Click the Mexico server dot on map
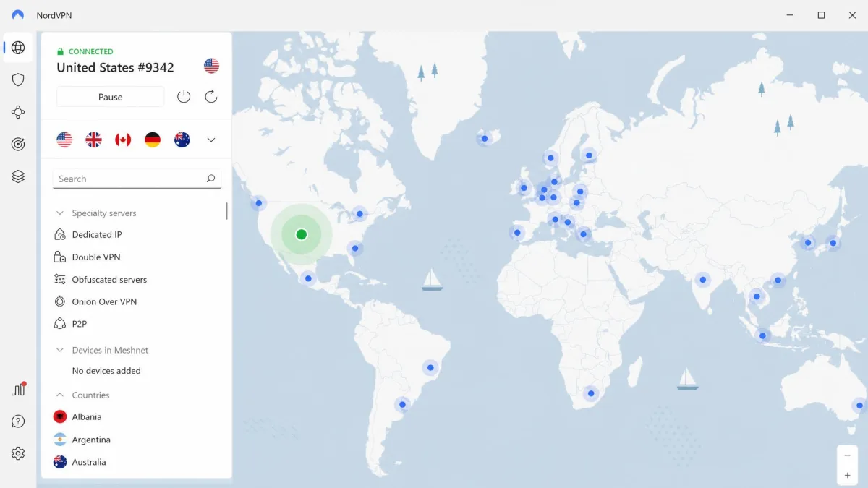Image resolution: width=868 pixels, height=488 pixels. [x=309, y=278]
